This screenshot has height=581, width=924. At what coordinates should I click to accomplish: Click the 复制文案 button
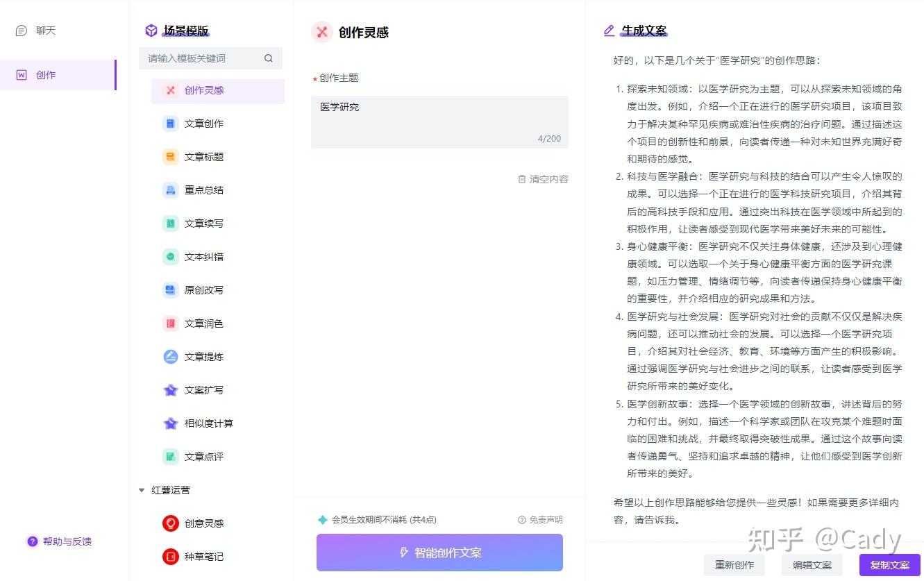(890, 565)
